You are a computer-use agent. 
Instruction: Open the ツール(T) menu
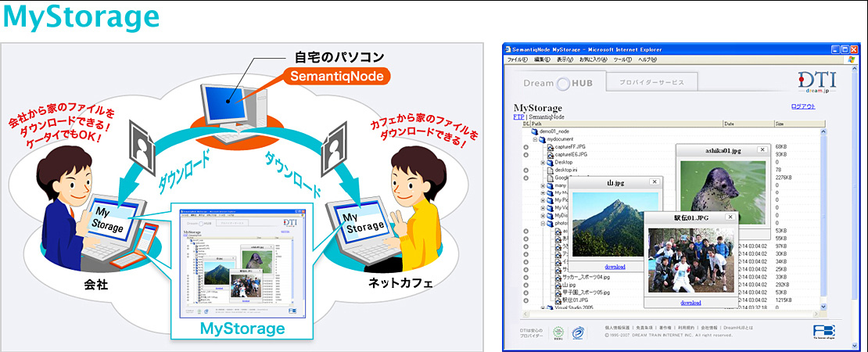622,59
